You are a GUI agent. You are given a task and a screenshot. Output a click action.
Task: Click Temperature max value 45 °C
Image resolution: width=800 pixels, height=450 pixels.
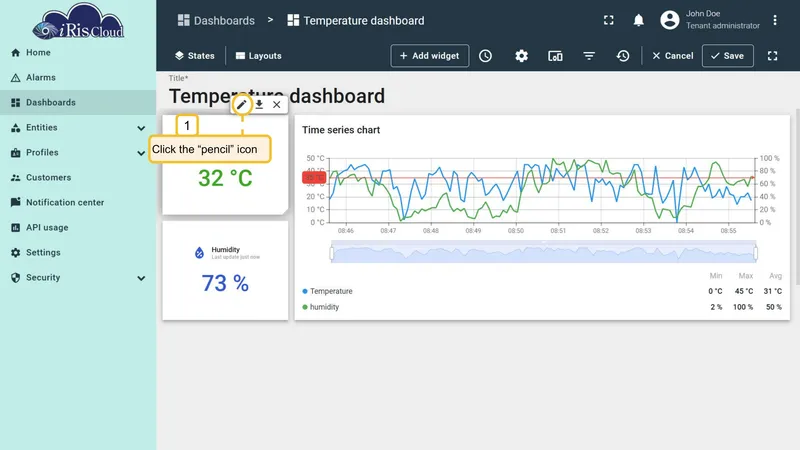tap(744, 291)
